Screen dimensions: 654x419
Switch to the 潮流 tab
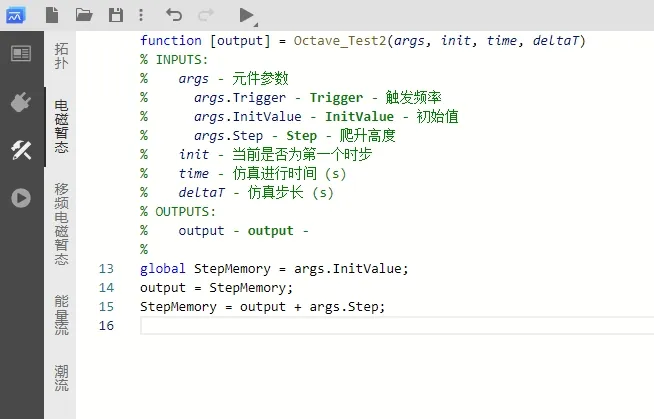tap(62, 377)
